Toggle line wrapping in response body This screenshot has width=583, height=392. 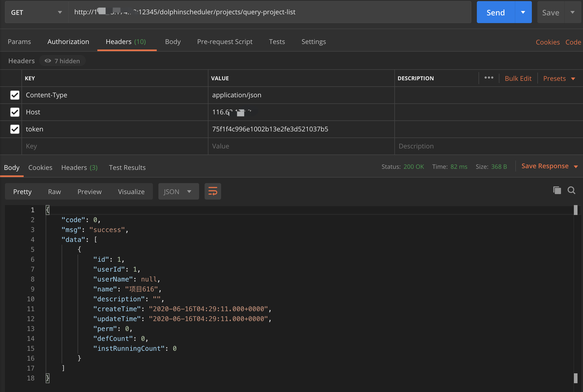point(213,191)
